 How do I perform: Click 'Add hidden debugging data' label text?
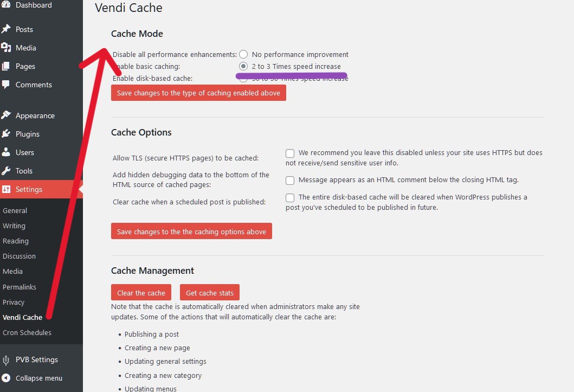191,179
